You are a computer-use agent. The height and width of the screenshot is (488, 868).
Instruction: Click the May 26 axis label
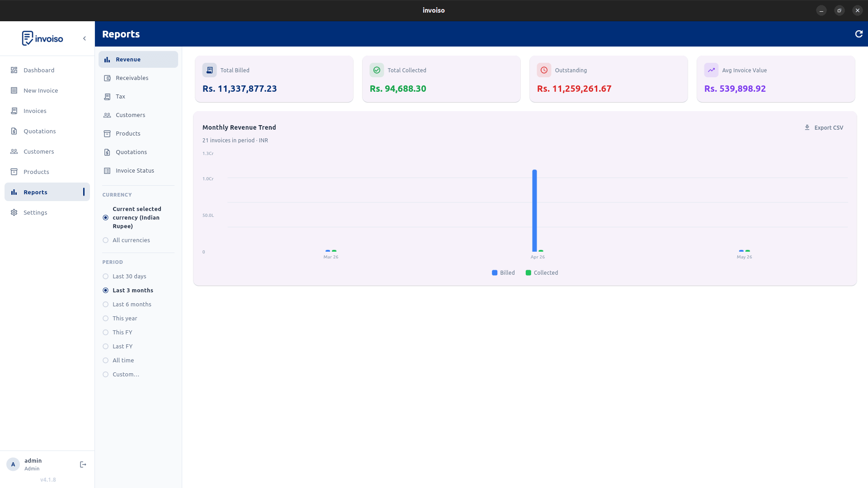coord(744,257)
